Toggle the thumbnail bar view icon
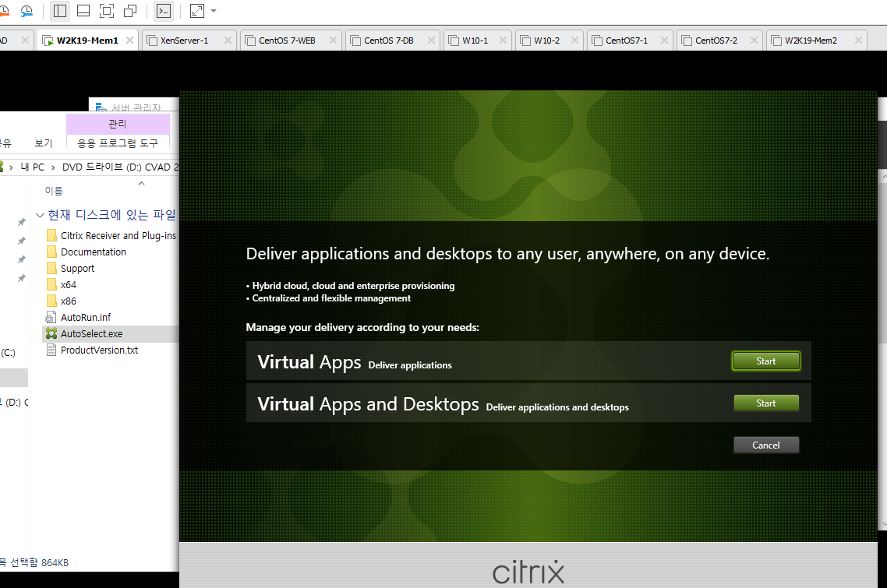This screenshot has height=588, width=887. pos(83,11)
